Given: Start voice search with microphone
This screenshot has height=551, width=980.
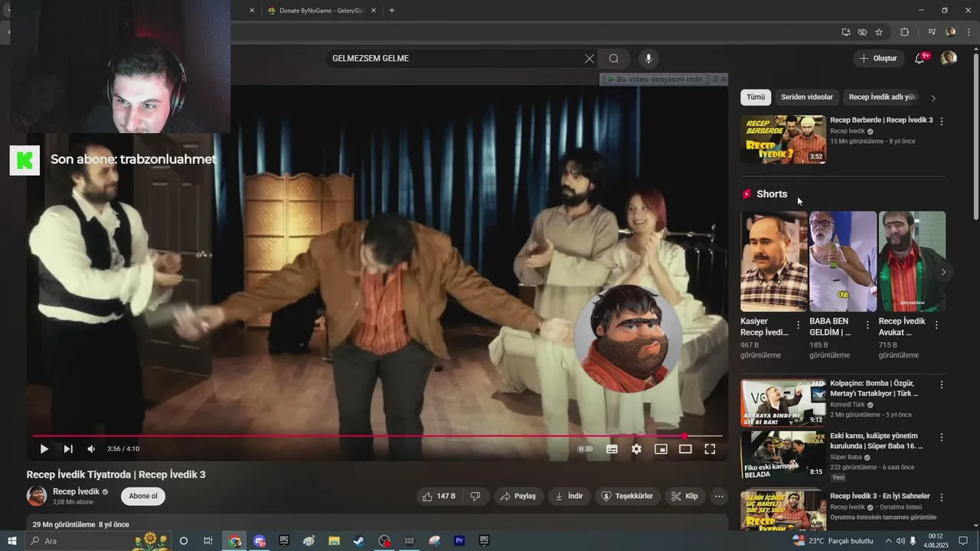Looking at the screenshot, I should click(x=648, y=59).
